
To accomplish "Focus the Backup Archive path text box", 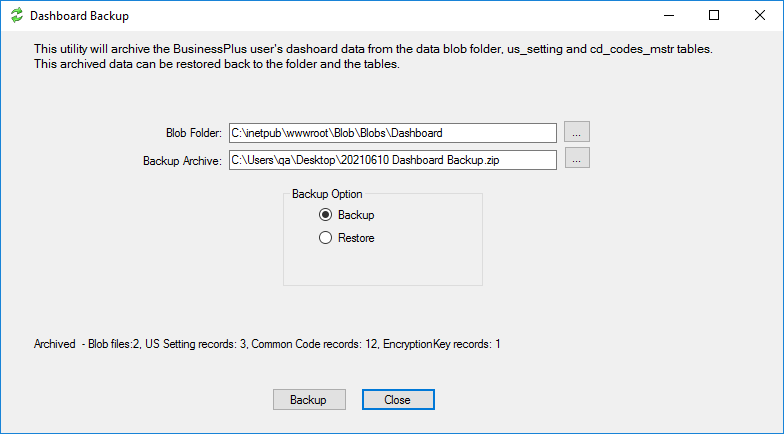I will point(392,160).
